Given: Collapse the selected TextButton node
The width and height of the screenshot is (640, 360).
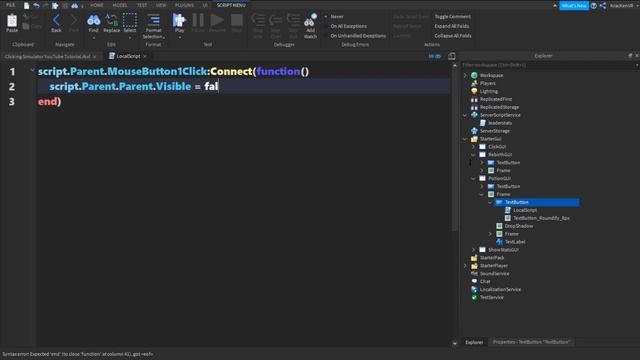Looking at the screenshot, I should [490, 202].
